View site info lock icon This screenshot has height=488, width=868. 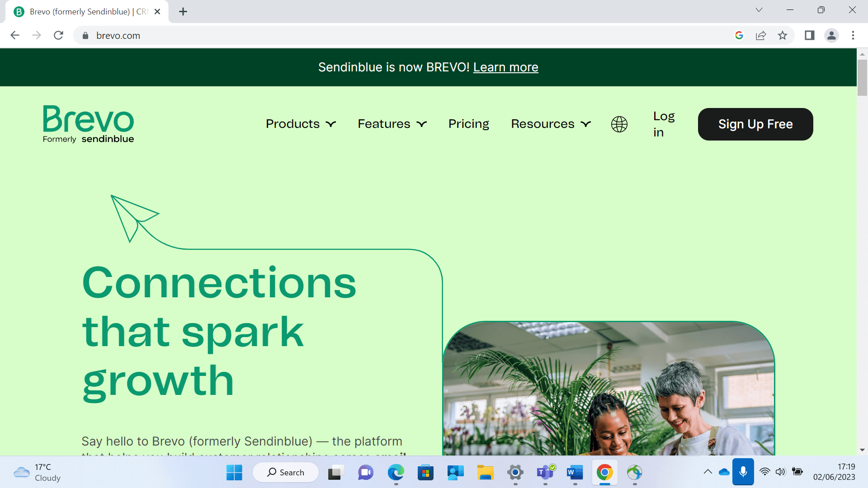pos(85,35)
